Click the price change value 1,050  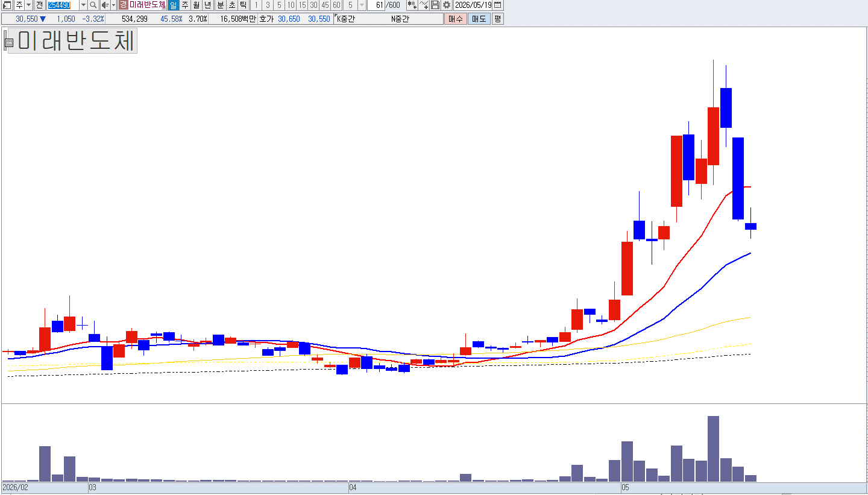click(x=66, y=19)
